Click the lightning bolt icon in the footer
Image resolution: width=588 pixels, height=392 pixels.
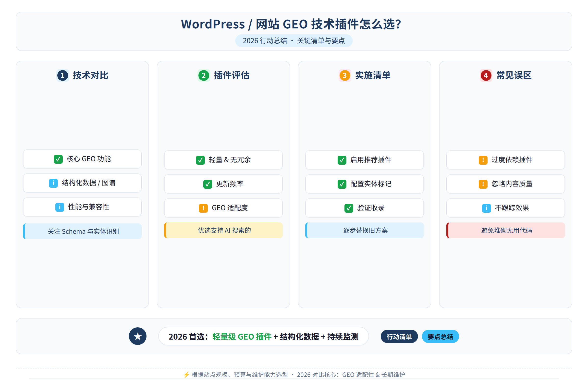186,375
